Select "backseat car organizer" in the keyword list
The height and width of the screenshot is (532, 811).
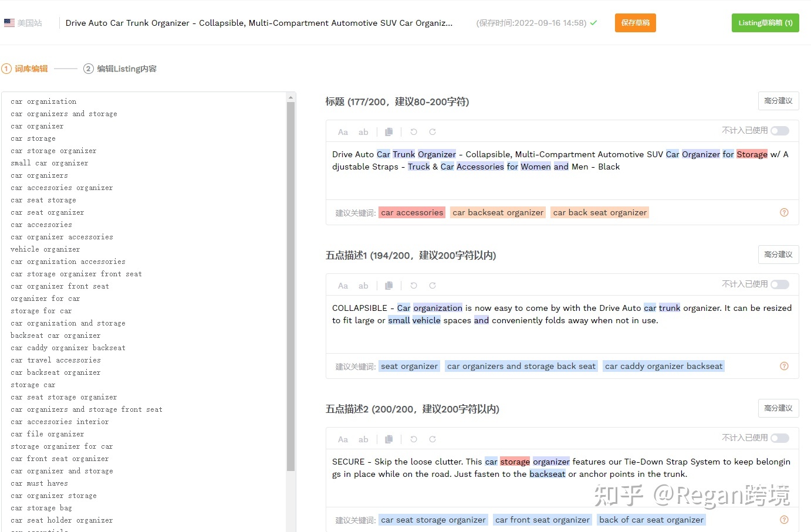coord(56,336)
